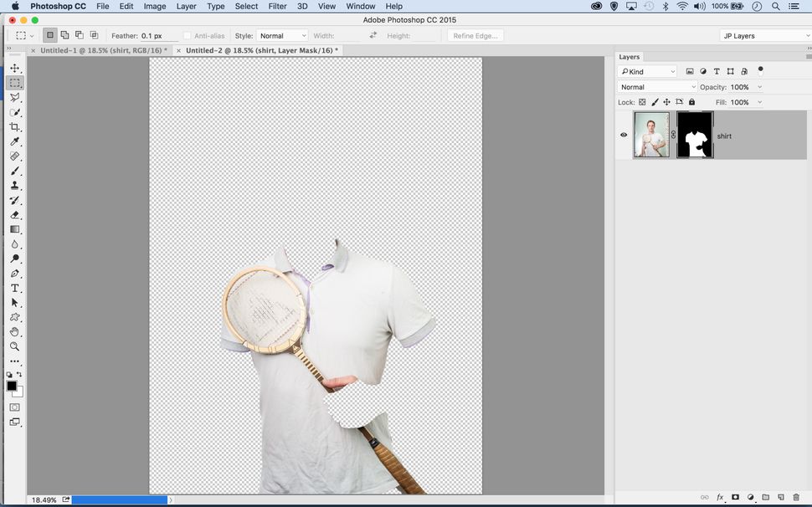Pick the Horizontal Type tool
The height and width of the screenshot is (507, 812).
14,288
